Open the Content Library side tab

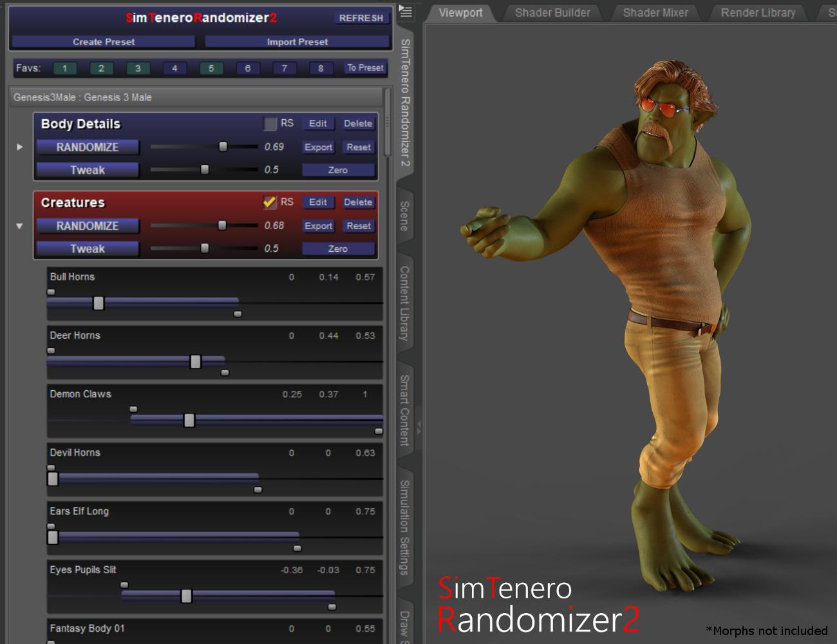click(x=404, y=303)
